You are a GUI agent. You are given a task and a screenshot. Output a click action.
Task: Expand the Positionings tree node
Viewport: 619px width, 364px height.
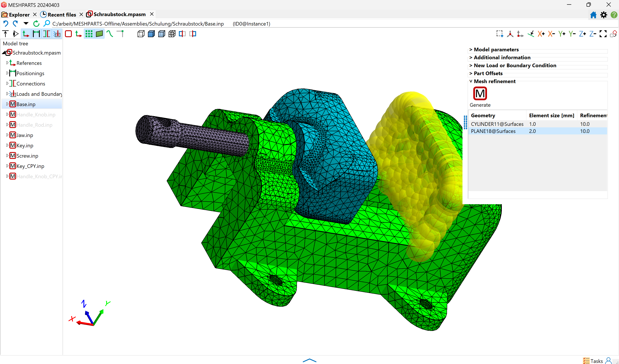point(7,73)
